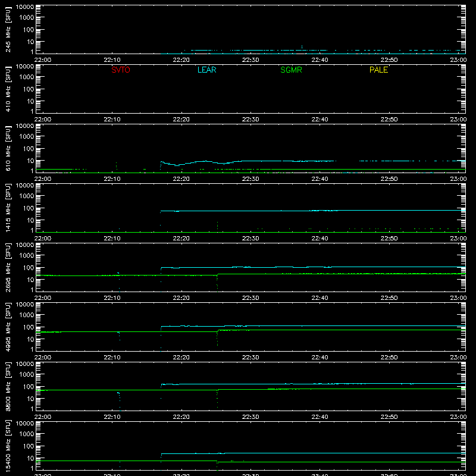Click the 10 y-axis value on 1415 MHz panel
This screenshot has height=476, width=476.
[30, 220]
